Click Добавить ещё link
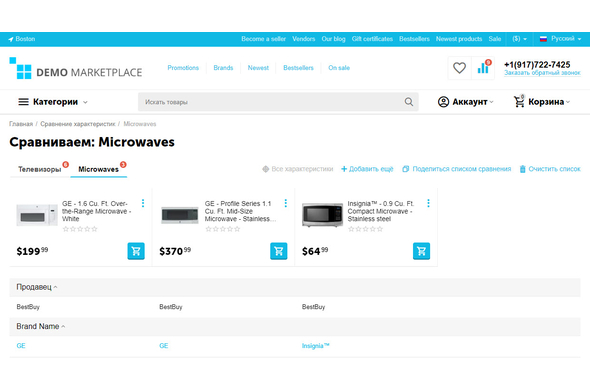The height and width of the screenshot is (391, 590). click(x=367, y=169)
